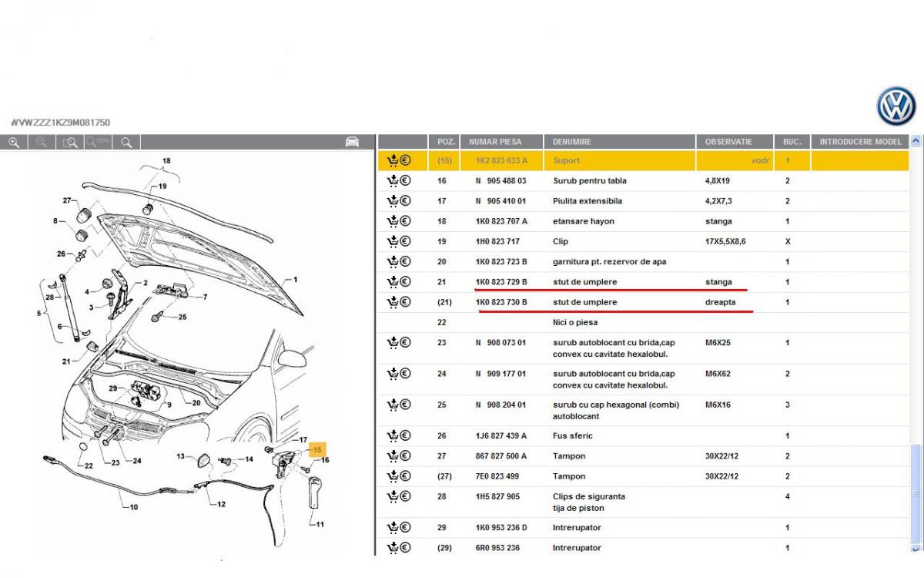
Task: Click callout 11 in the diagram
Action: click(x=320, y=523)
